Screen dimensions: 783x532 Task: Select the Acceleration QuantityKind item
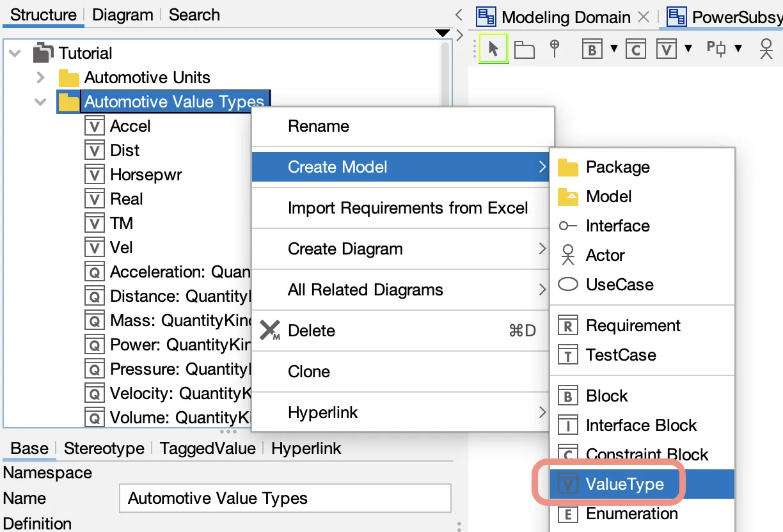pos(180,272)
